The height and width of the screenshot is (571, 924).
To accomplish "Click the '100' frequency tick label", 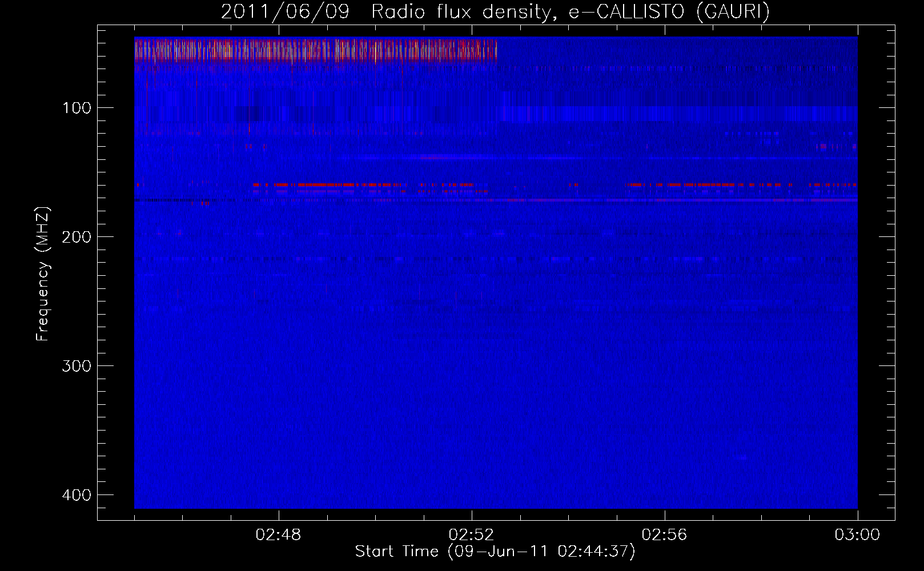I will coord(76,108).
